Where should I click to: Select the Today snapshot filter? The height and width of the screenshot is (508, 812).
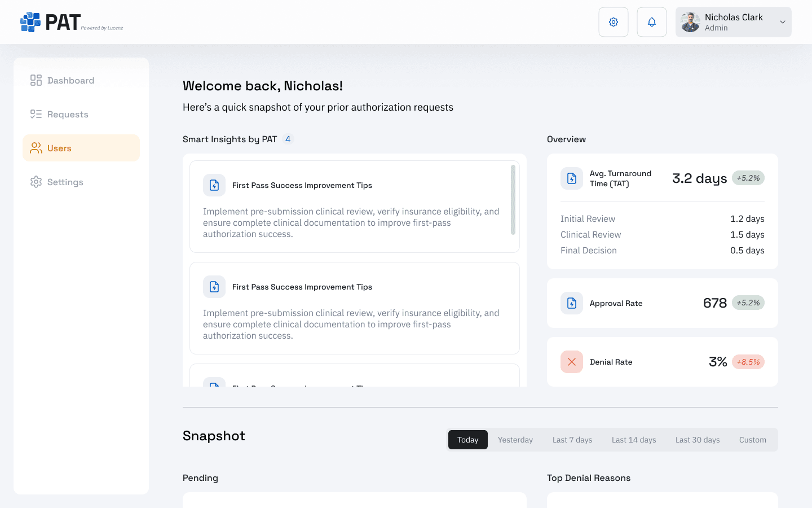[x=467, y=439]
